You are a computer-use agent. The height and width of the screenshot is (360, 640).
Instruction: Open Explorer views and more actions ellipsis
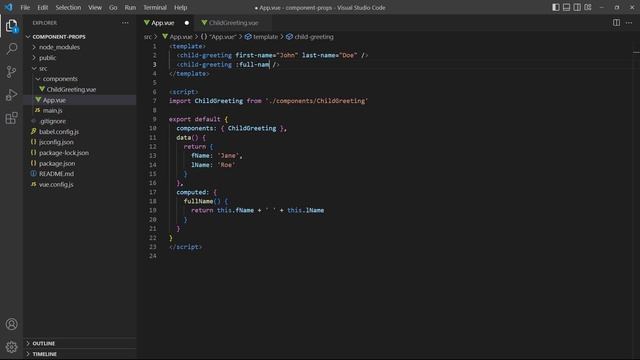(125, 23)
